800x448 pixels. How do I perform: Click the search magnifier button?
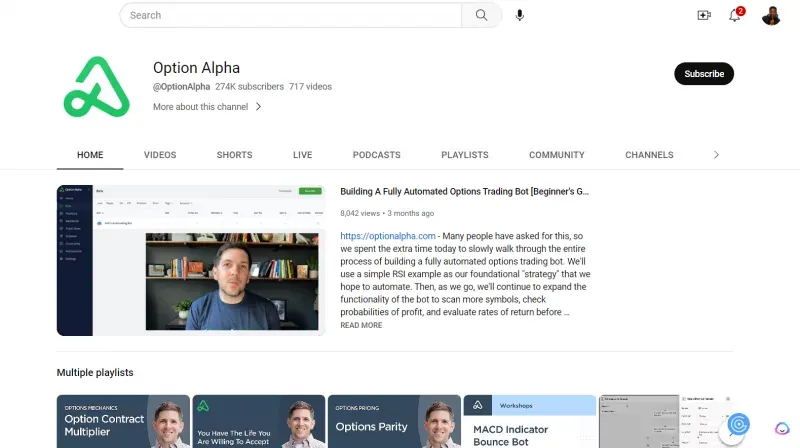[x=481, y=15]
